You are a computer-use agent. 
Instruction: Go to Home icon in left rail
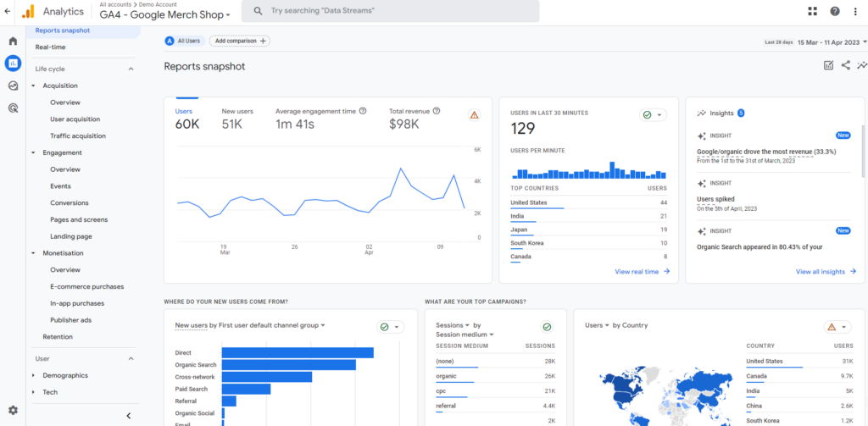pyautogui.click(x=13, y=41)
